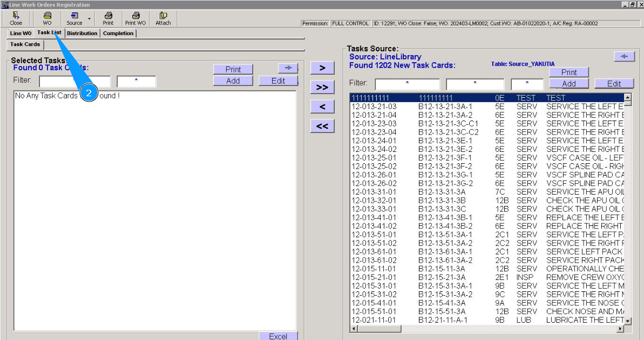Select task row 1111111111 TEST
The height and width of the screenshot is (340, 644).
pyautogui.click(x=487, y=98)
